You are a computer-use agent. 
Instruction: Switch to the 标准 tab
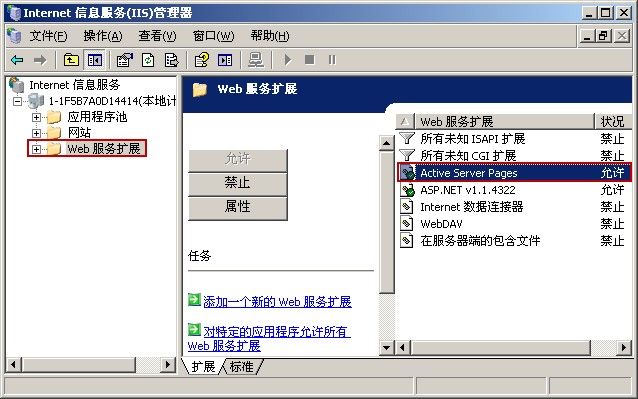coord(241,366)
